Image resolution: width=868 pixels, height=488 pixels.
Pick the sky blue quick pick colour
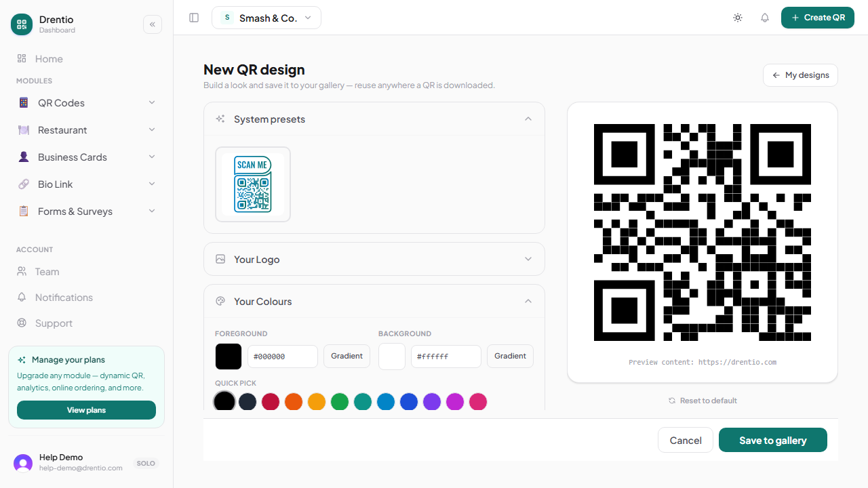tap(386, 402)
